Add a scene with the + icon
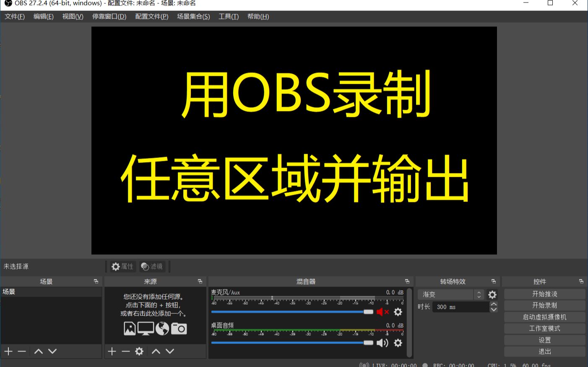 click(x=8, y=351)
